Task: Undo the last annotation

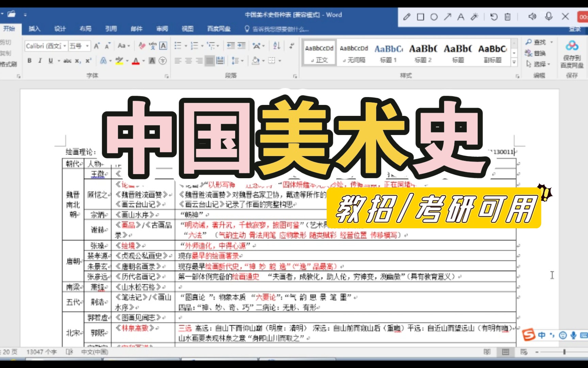Action: point(494,17)
